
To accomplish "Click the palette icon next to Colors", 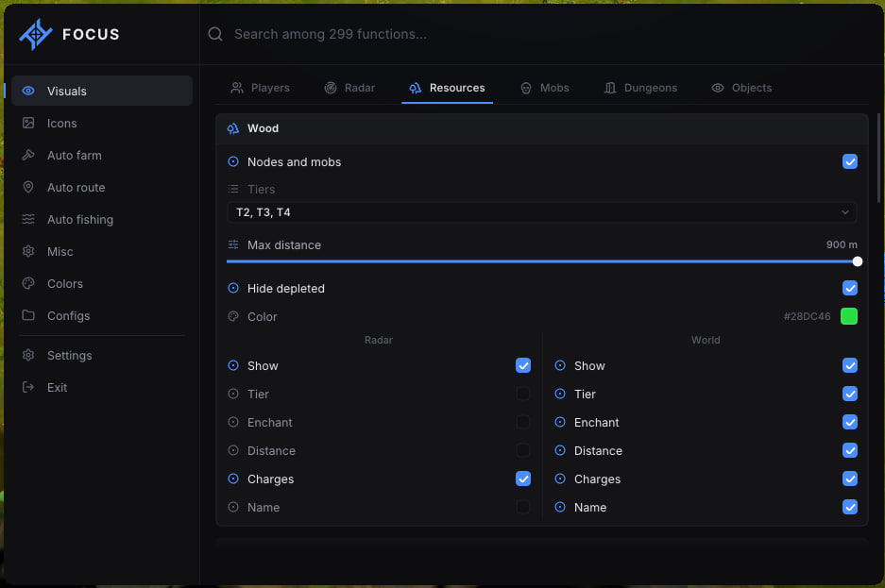I will point(28,283).
